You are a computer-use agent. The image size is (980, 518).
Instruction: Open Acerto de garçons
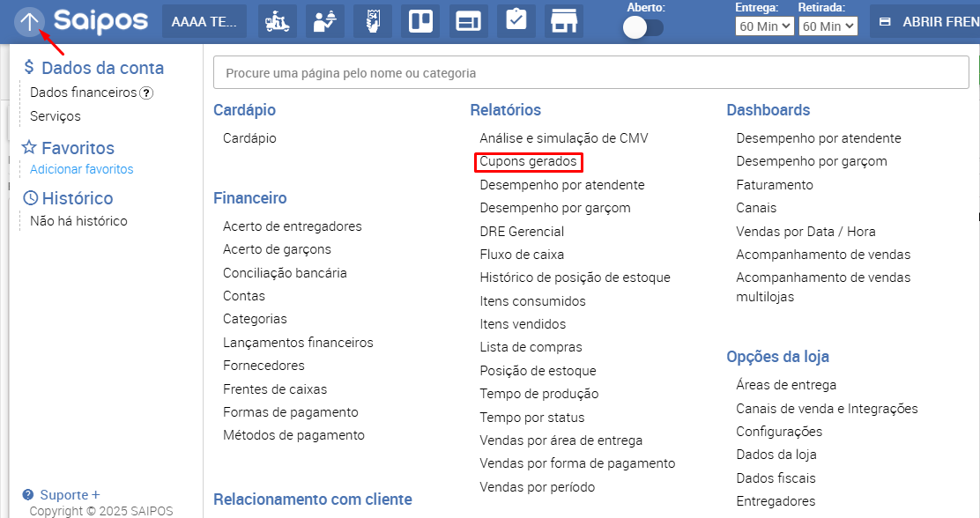click(x=277, y=249)
